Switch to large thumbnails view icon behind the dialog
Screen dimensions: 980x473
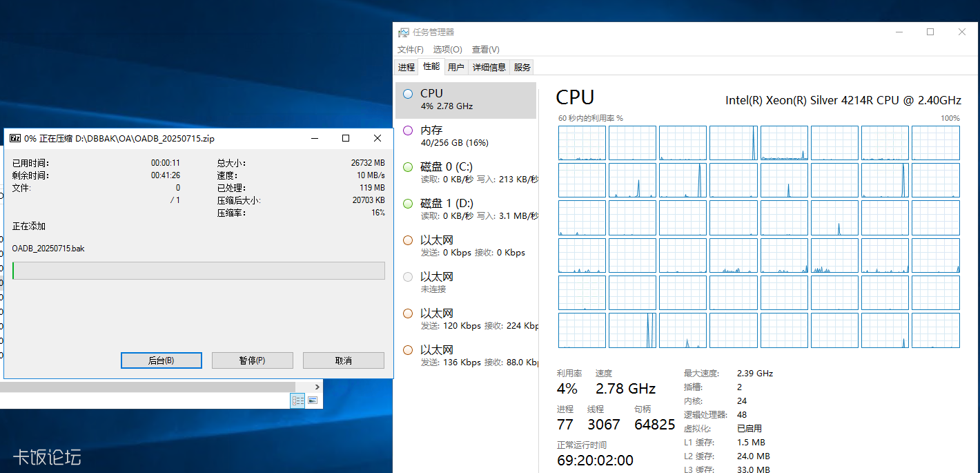(x=313, y=400)
